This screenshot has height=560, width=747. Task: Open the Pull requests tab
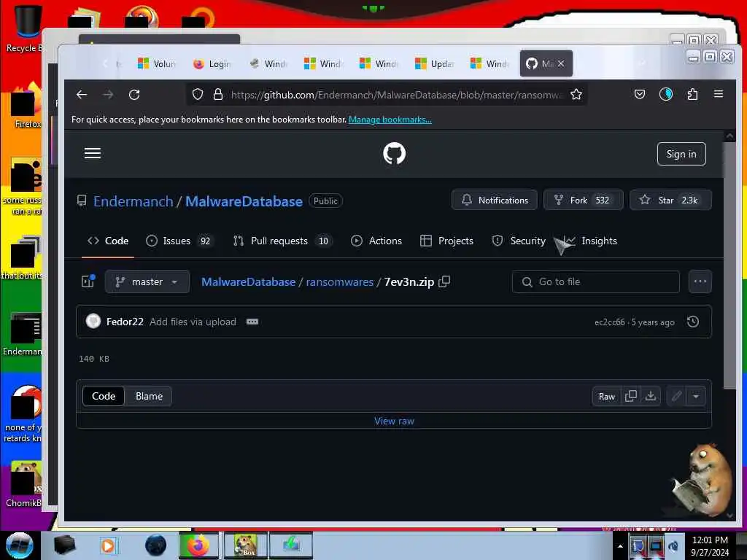coord(282,241)
